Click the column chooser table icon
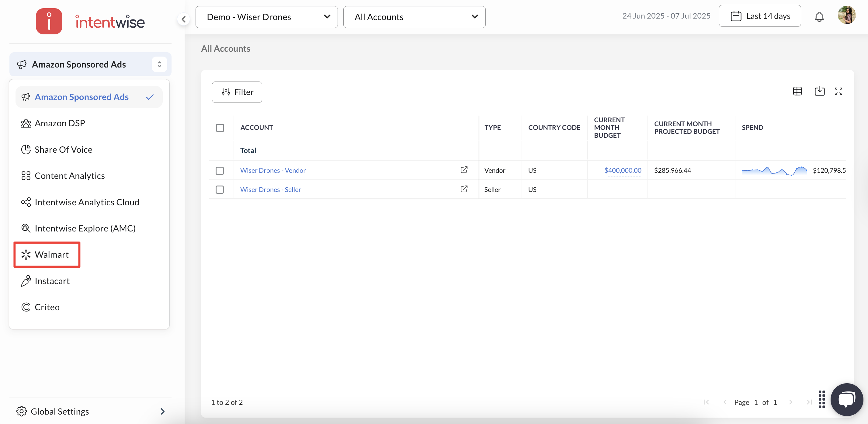868x424 pixels. [x=797, y=91]
